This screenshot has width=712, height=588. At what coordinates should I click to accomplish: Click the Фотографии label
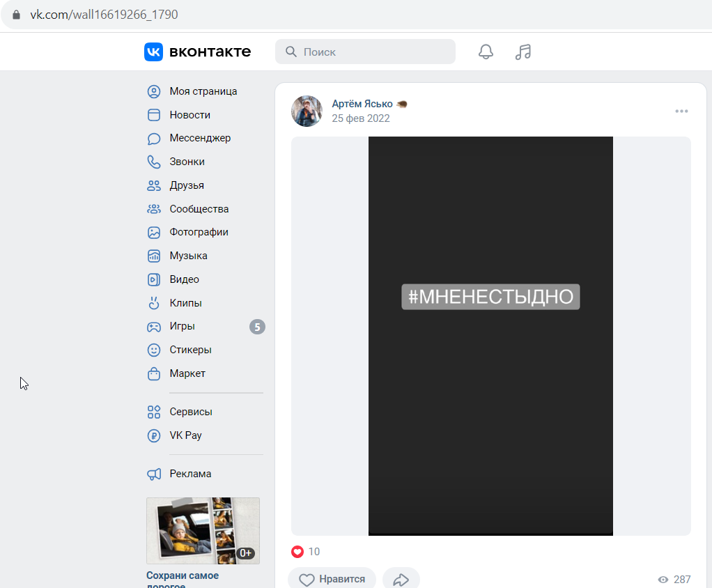(199, 232)
